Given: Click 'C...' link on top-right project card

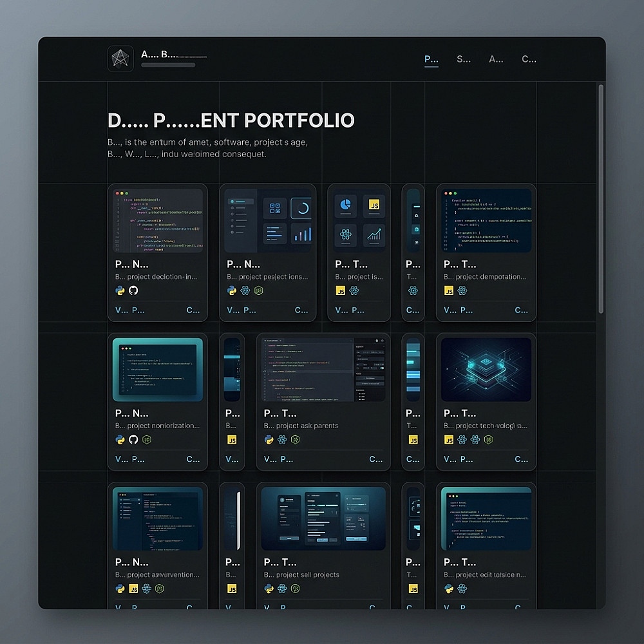Looking at the screenshot, I should [522, 310].
